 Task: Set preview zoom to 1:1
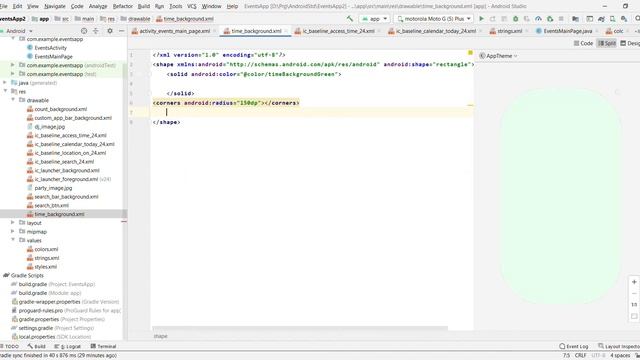click(x=634, y=305)
